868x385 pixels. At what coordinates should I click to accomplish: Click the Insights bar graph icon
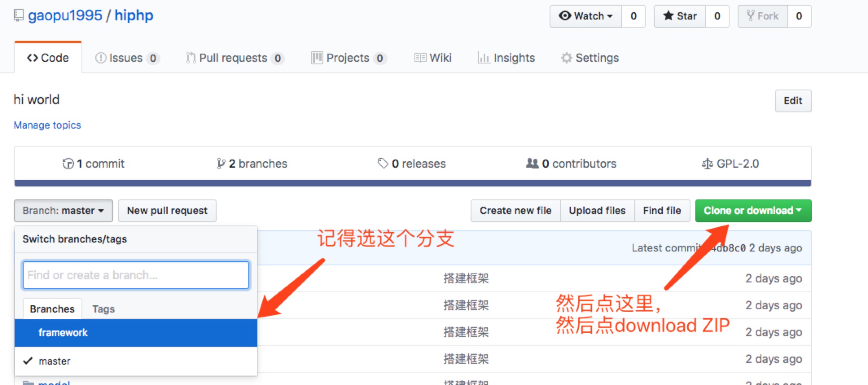click(x=484, y=58)
